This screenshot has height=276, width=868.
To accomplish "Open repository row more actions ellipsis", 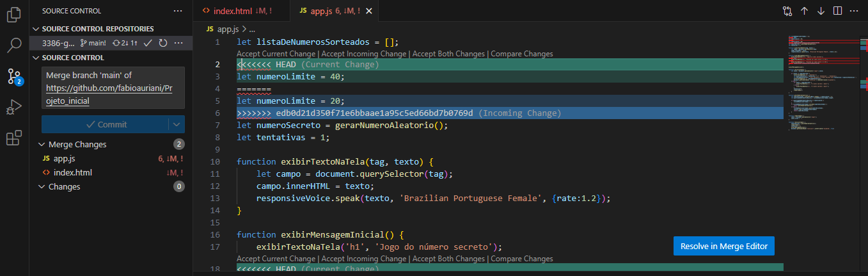I will point(179,43).
